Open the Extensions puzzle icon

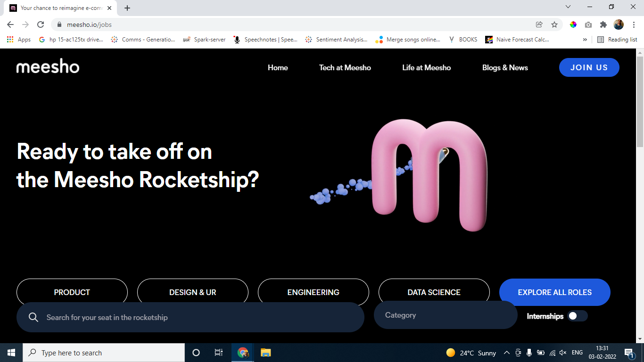coord(603,25)
